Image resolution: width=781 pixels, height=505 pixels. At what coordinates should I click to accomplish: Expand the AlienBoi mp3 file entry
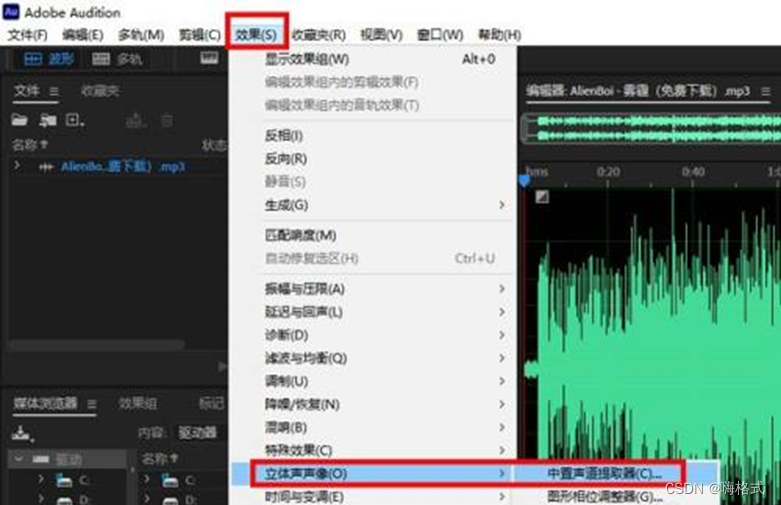click(x=17, y=165)
